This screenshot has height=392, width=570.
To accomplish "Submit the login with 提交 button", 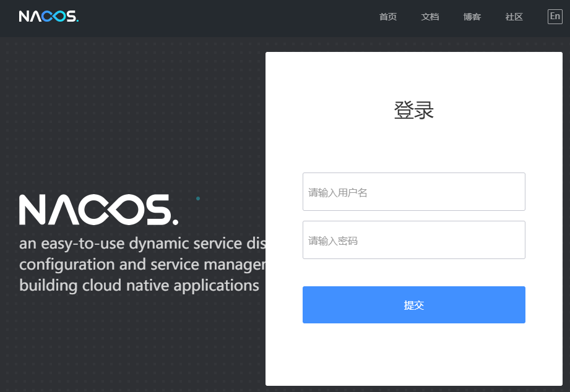I will point(413,305).
